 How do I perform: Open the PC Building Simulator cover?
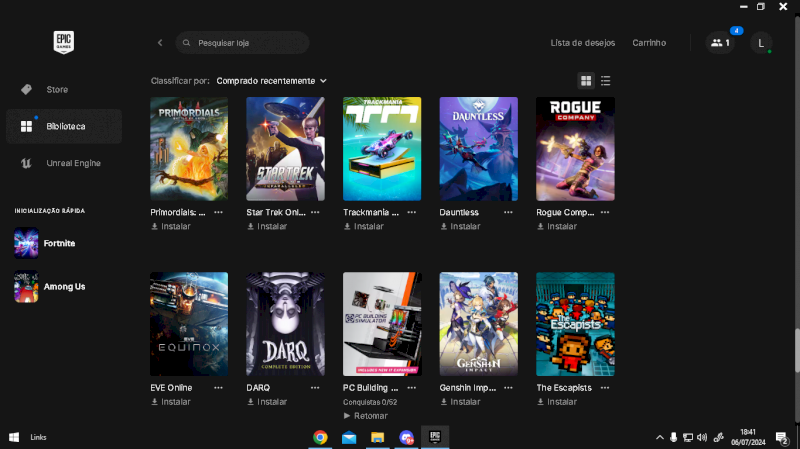click(x=382, y=324)
